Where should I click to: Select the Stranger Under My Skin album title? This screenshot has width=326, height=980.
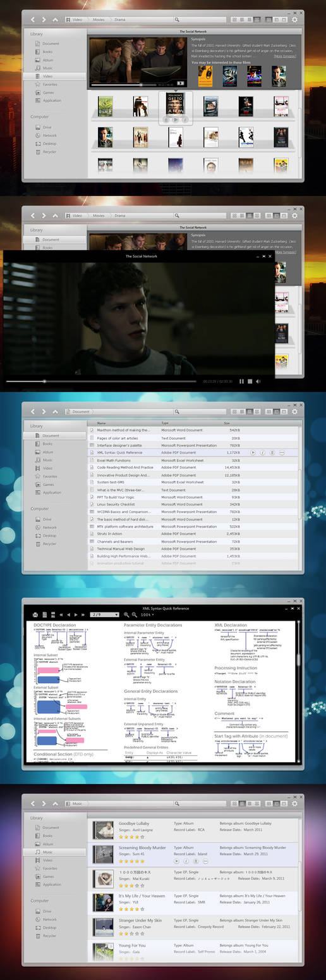click(x=140, y=920)
